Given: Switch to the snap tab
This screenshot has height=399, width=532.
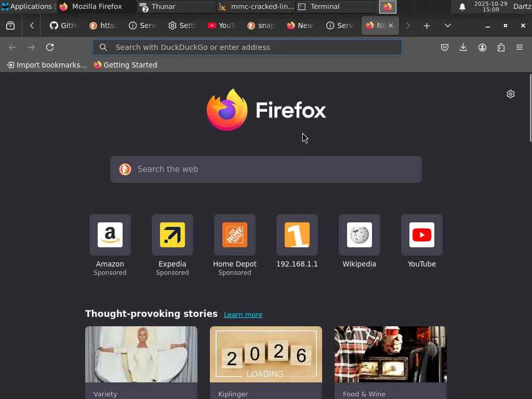Looking at the screenshot, I should (x=261, y=25).
